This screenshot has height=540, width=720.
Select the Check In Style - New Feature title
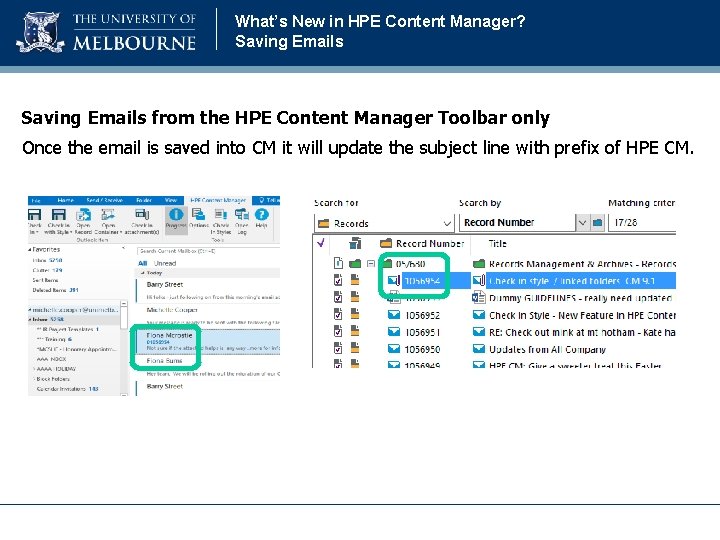point(582,315)
